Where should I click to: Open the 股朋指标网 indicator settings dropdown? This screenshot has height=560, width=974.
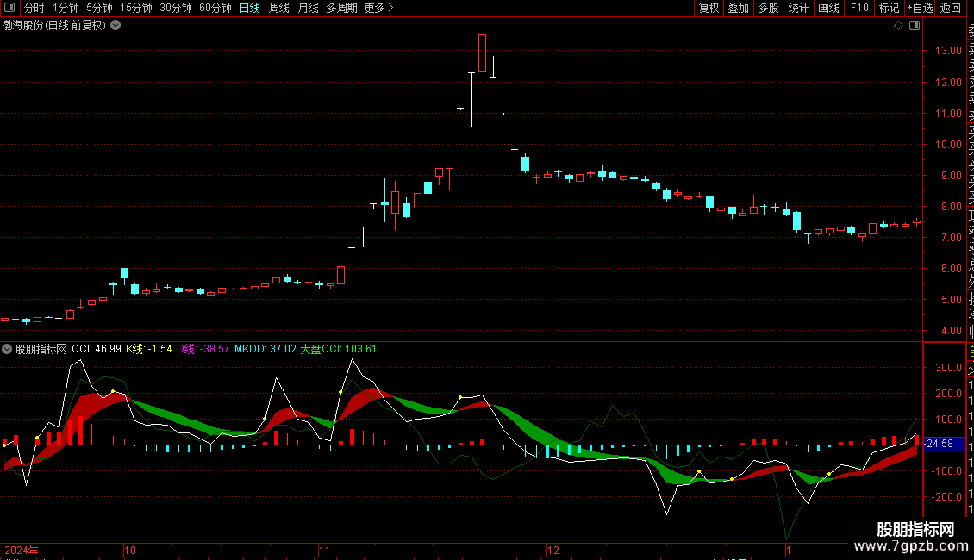point(7,349)
